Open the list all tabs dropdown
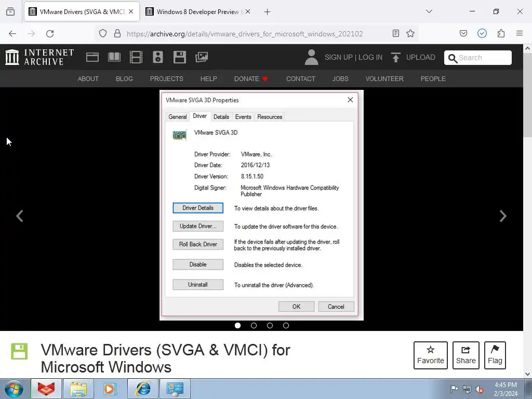 pos(429,11)
